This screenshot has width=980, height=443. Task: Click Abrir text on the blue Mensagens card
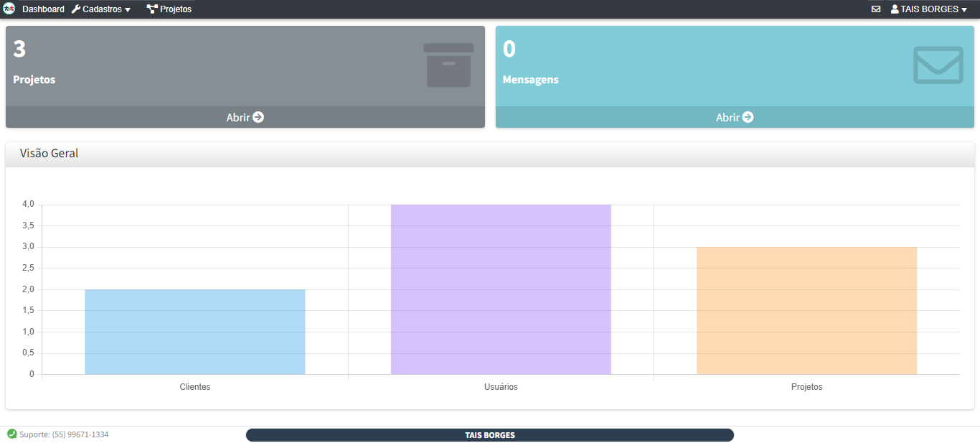[727, 118]
